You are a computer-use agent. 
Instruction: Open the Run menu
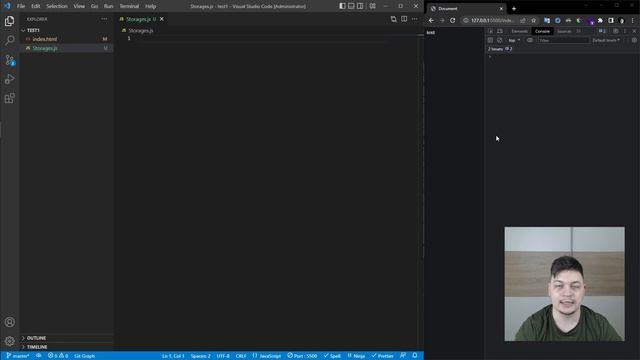coord(109,6)
